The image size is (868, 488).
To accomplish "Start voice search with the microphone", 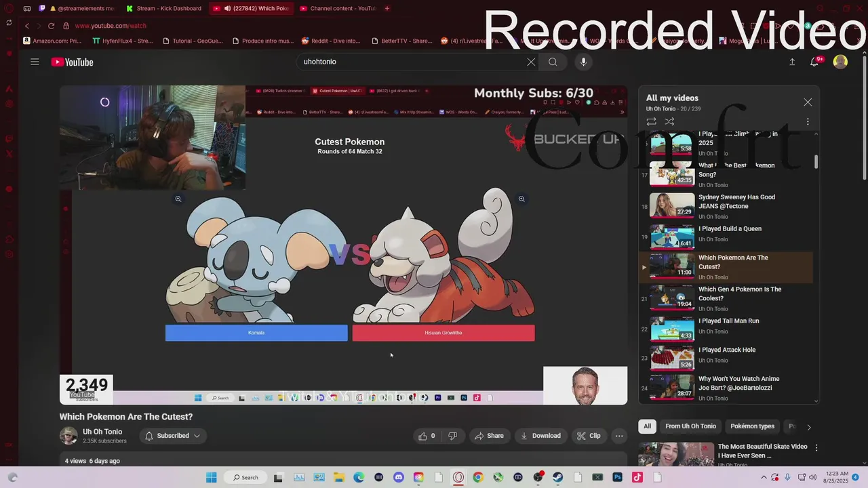I will [583, 62].
